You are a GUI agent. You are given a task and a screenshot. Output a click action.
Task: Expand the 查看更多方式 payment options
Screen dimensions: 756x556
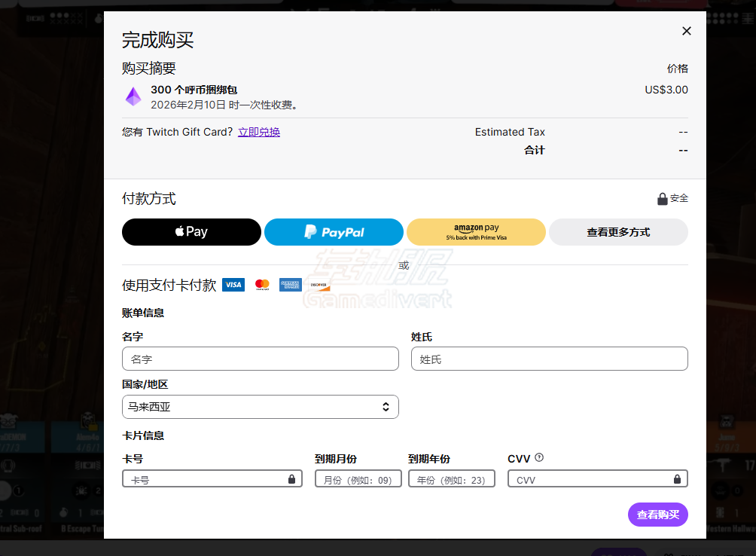[x=617, y=232]
